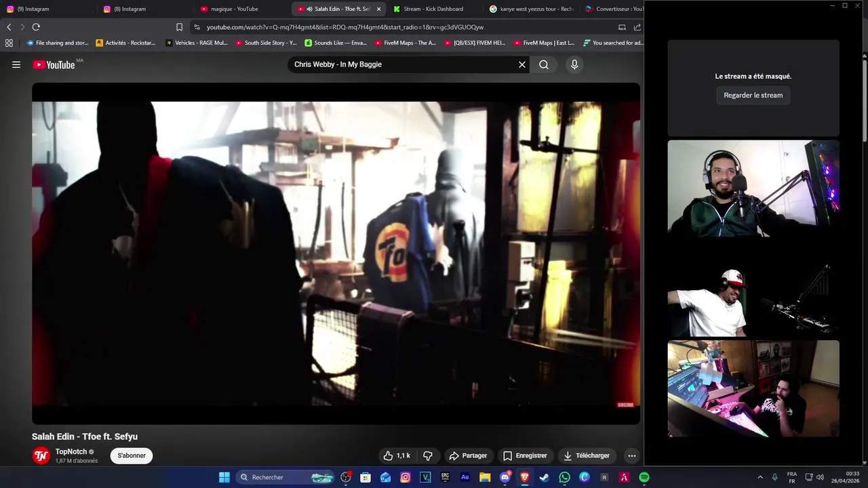Like the video with the thumbs-up button
Image resolution: width=868 pixels, height=488 pixels.
pos(397,455)
